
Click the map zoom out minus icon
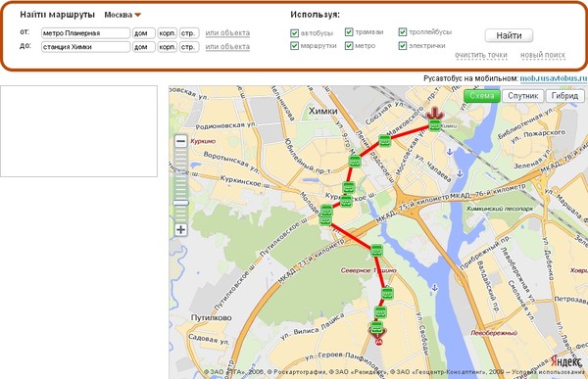tap(180, 141)
